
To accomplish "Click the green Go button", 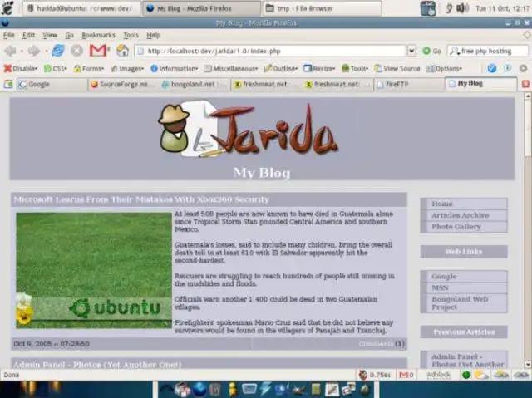I will [x=432, y=52].
